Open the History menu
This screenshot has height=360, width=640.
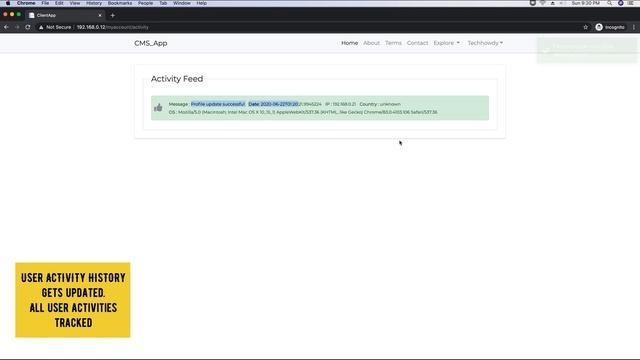point(94,3)
